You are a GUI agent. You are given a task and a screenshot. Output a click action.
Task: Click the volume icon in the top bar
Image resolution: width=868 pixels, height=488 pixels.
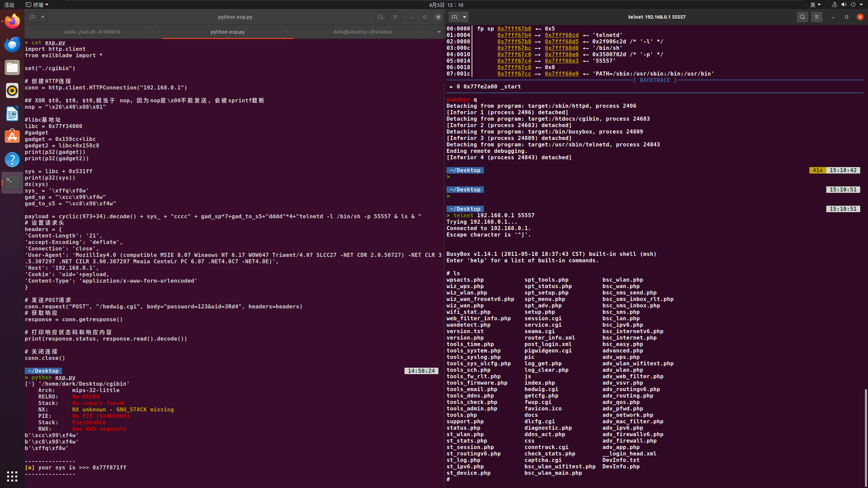click(844, 5)
